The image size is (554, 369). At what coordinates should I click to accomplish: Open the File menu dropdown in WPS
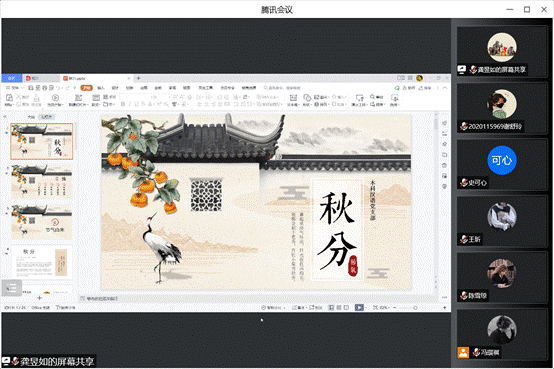tap(15, 88)
